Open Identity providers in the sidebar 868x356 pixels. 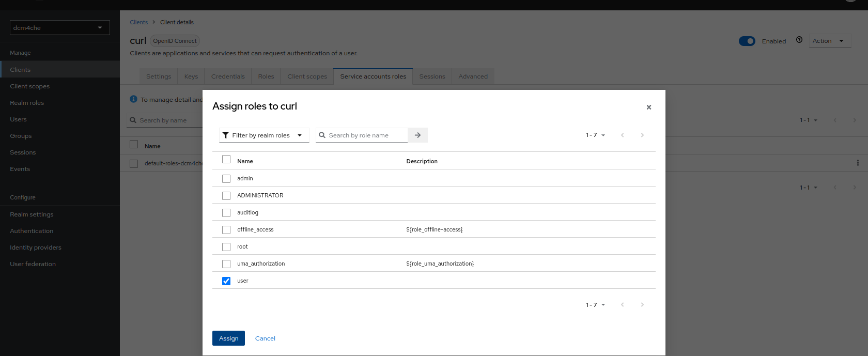pos(60,247)
